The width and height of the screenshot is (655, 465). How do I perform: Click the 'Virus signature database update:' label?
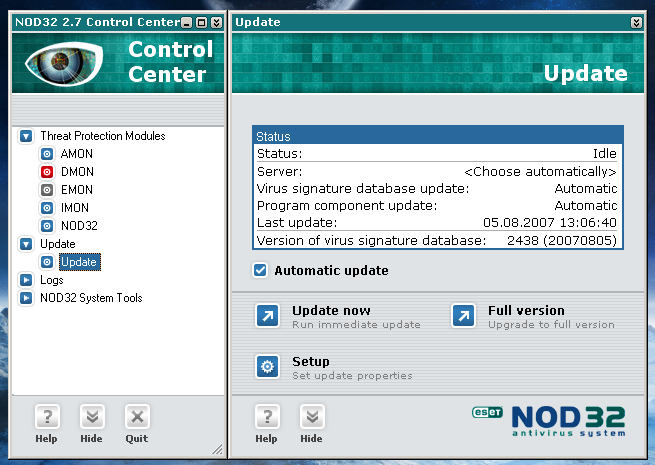pyautogui.click(x=363, y=188)
